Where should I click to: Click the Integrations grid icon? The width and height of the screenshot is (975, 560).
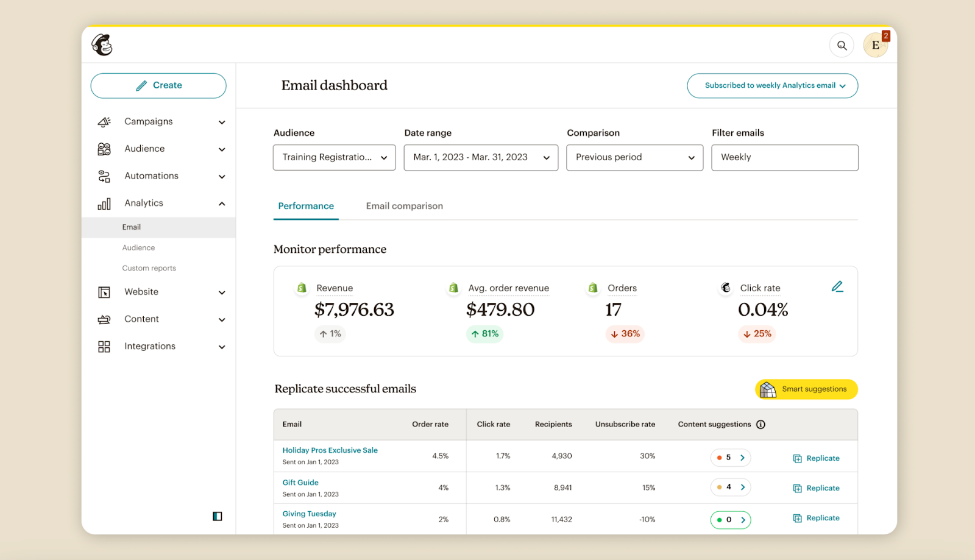coord(104,347)
